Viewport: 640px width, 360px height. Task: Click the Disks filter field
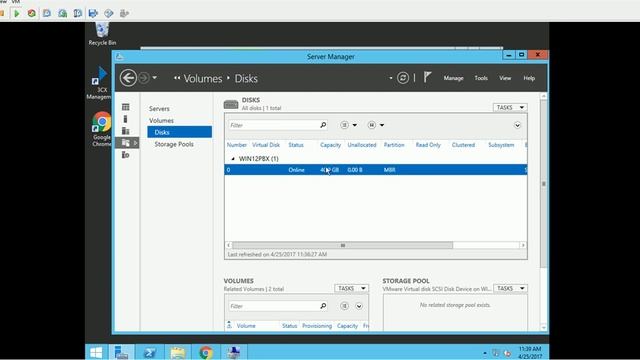(x=273, y=125)
